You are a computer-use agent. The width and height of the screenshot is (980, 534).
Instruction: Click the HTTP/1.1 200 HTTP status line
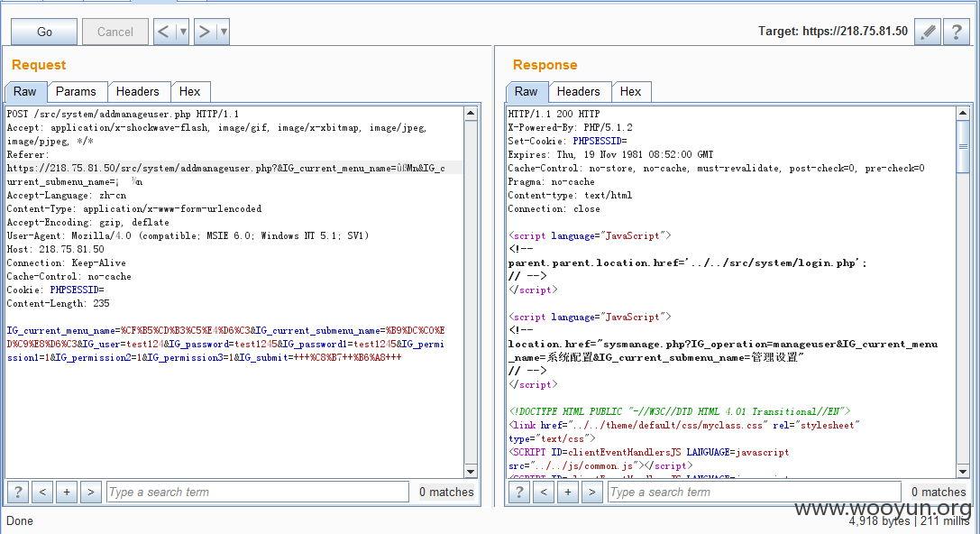tap(554, 114)
